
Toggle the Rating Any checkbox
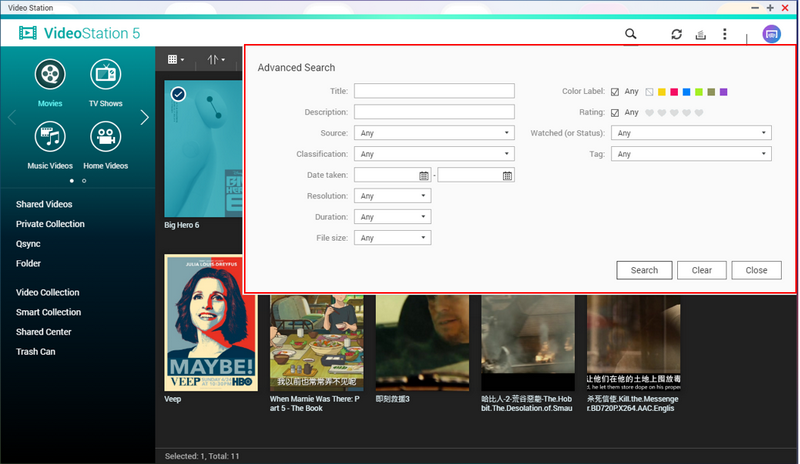615,113
